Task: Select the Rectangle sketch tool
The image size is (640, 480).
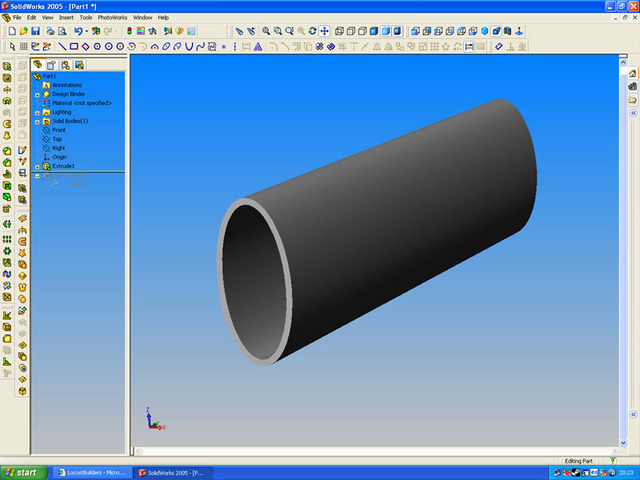Action: point(74,47)
